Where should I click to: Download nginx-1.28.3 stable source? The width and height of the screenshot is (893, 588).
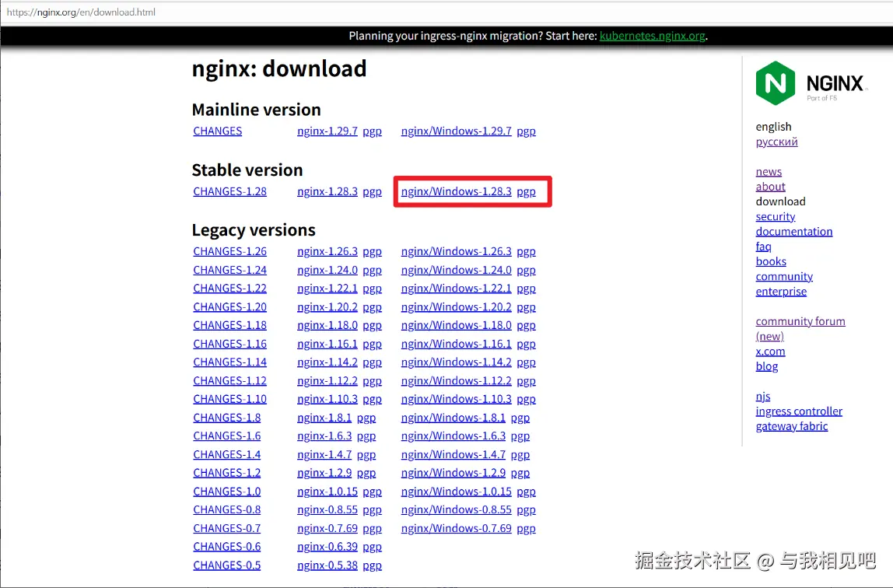pyautogui.click(x=327, y=191)
